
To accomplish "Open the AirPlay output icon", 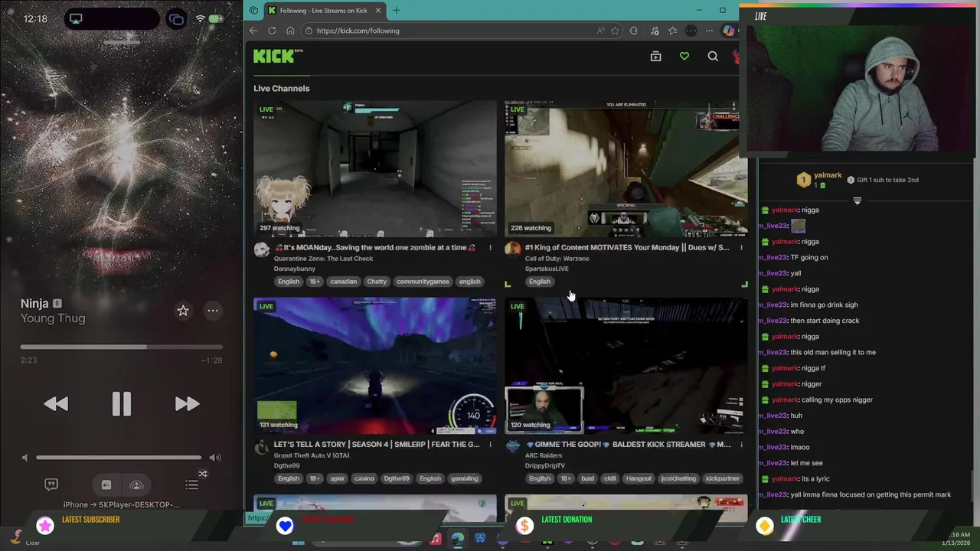I will coord(137,485).
